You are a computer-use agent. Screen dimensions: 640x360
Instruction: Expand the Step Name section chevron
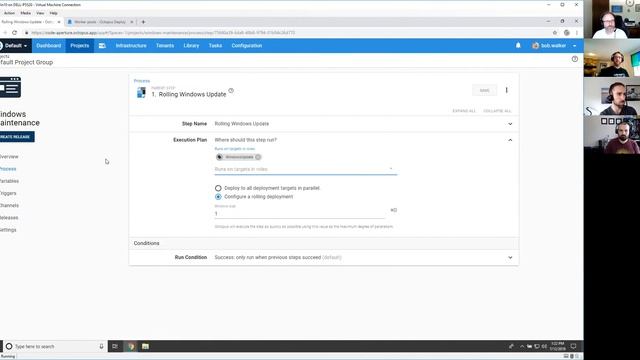click(x=510, y=124)
